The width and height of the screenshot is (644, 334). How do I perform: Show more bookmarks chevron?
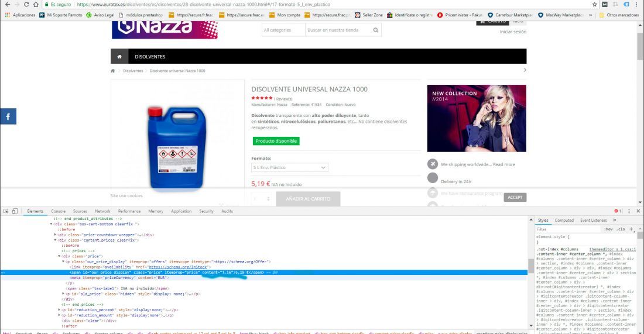[591, 15]
